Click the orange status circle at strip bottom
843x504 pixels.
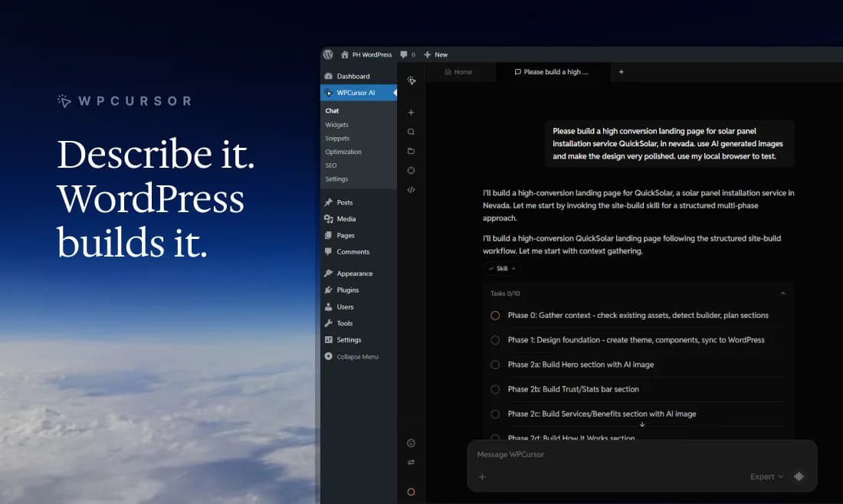click(x=412, y=492)
